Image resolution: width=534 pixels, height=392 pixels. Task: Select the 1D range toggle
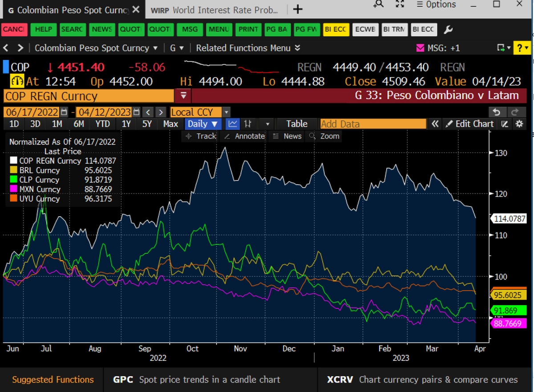pyautogui.click(x=14, y=124)
